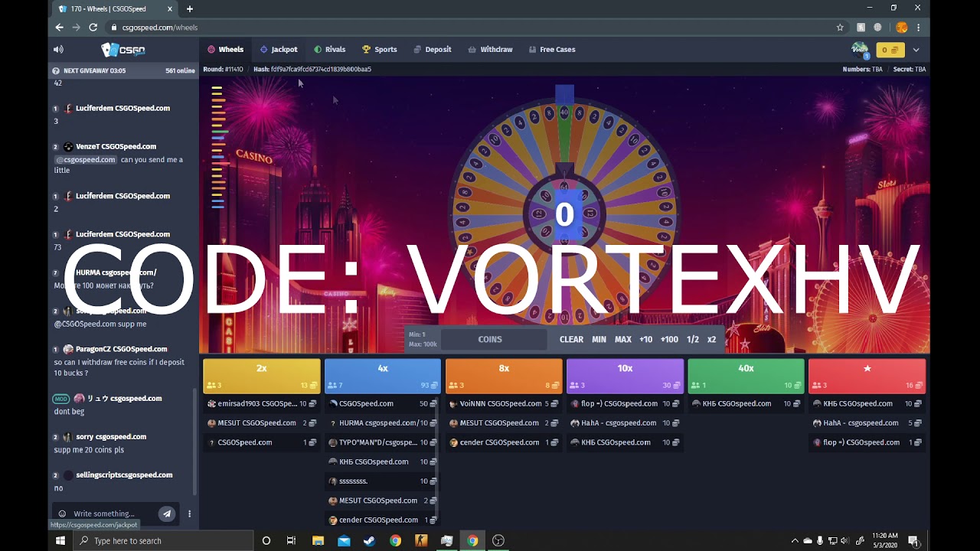Bet on the blue 4x tile
The image size is (980, 551).
(x=383, y=376)
